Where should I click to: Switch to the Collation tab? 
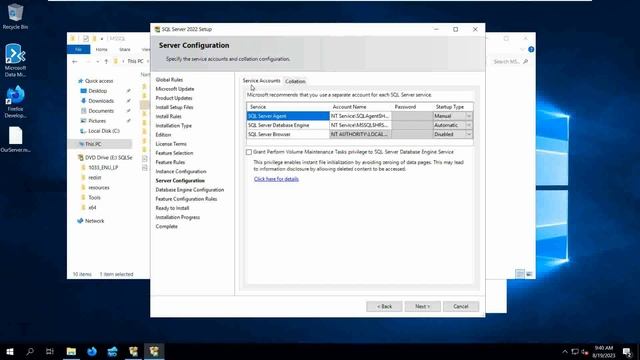click(295, 81)
